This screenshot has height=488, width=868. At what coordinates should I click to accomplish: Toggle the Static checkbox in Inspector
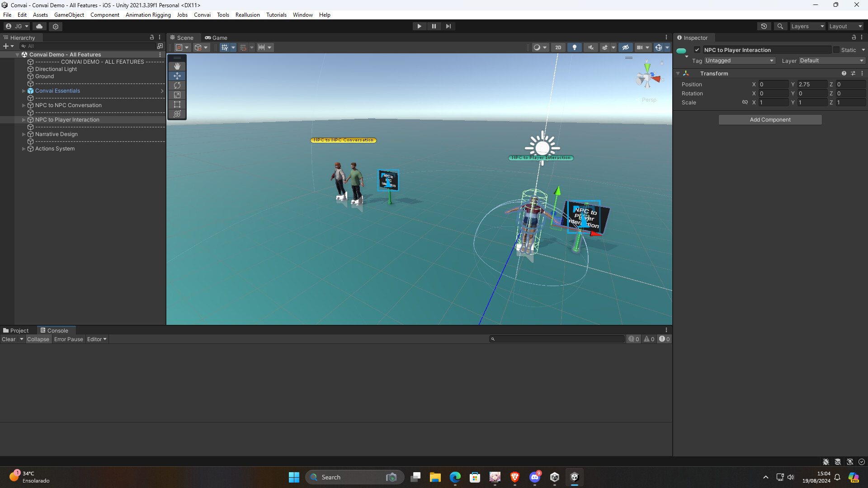click(836, 50)
